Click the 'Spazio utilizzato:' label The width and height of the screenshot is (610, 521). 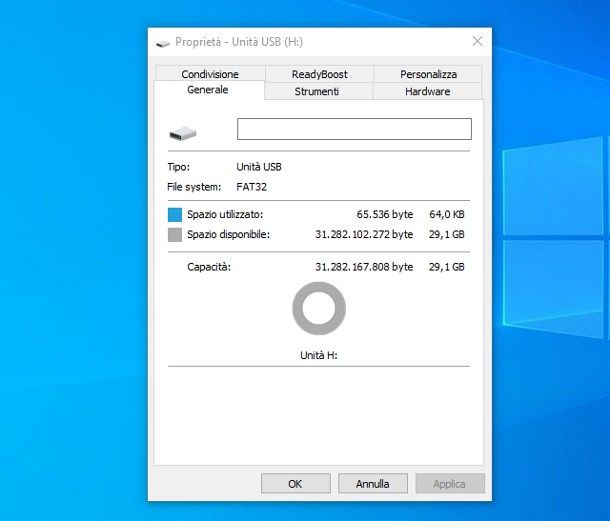click(x=225, y=214)
